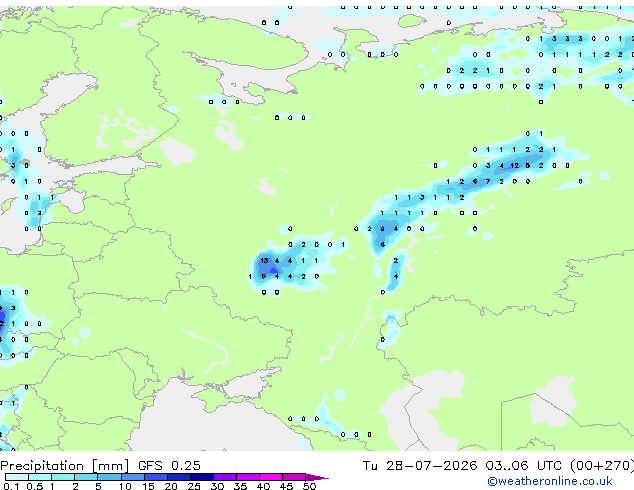Click the map precipitation value '12'
Image resolution: width=634 pixels, height=490 pixels.
click(514, 165)
